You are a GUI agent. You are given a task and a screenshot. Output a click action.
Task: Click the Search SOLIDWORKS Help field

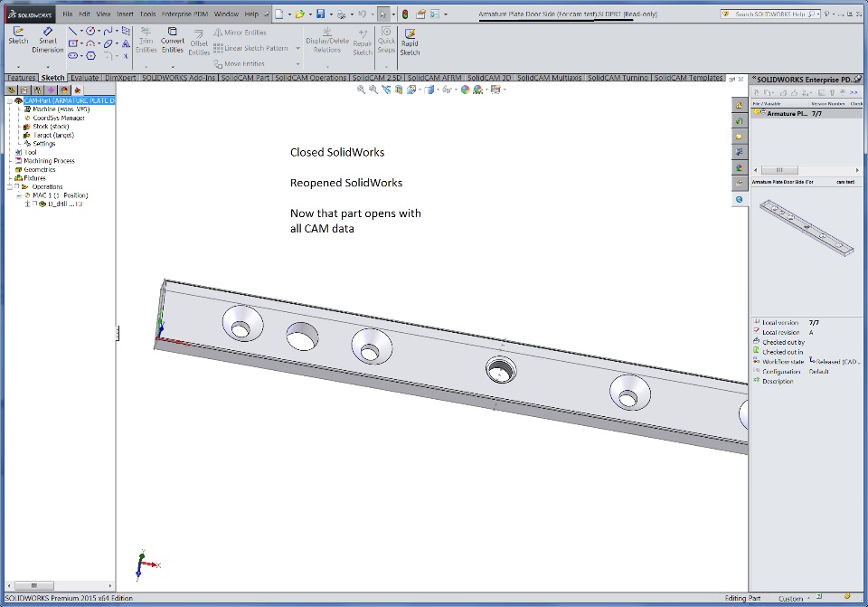pyautogui.click(x=770, y=14)
